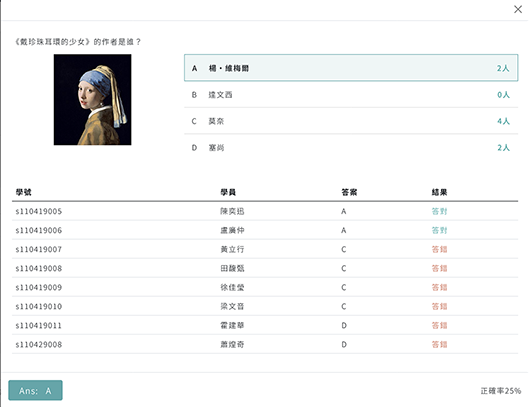
Task: Click the 4人 count for option C
Action: pos(503,121)
